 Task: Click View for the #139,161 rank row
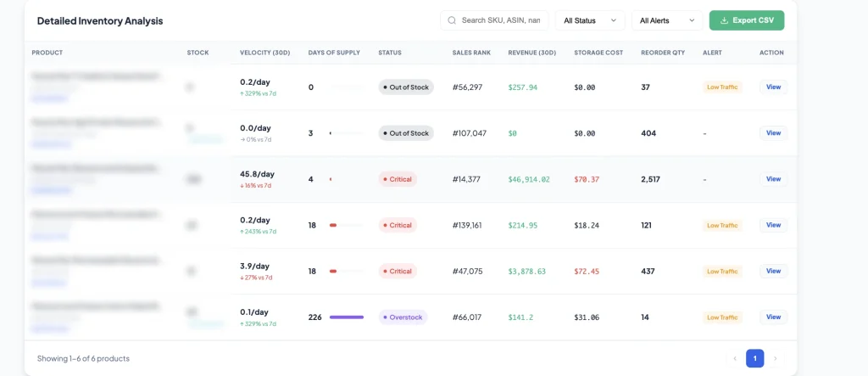(x=773, y=225)
